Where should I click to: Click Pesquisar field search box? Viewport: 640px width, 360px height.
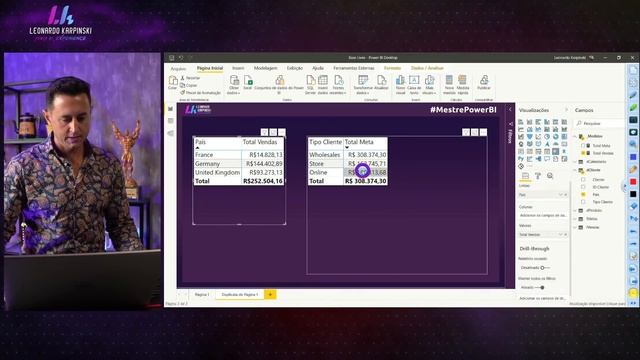[x=600, y=123]
